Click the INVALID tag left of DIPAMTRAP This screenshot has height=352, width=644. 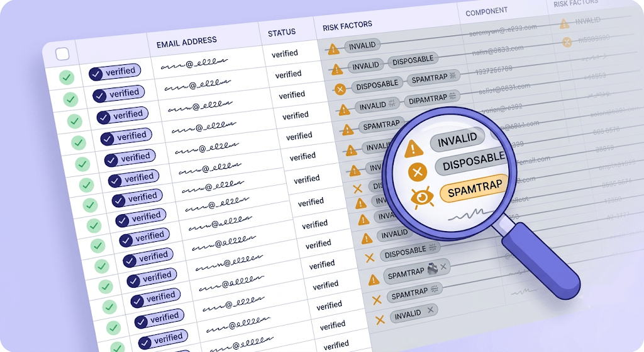[x=377, y=106]
